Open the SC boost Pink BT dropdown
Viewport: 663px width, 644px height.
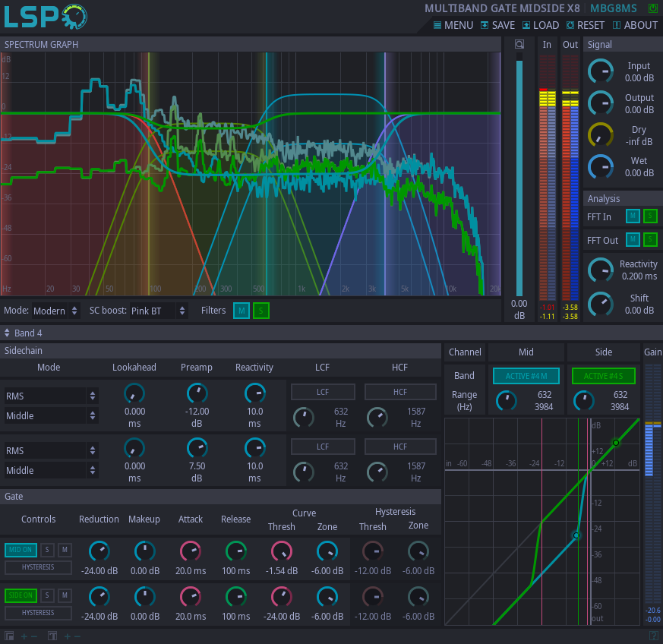158,311
